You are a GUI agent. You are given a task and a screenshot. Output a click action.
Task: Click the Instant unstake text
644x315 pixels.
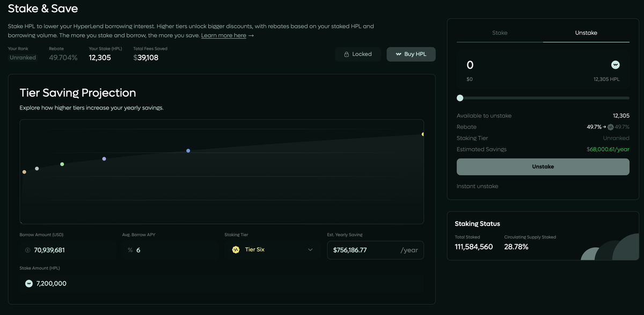pos(477,186)
